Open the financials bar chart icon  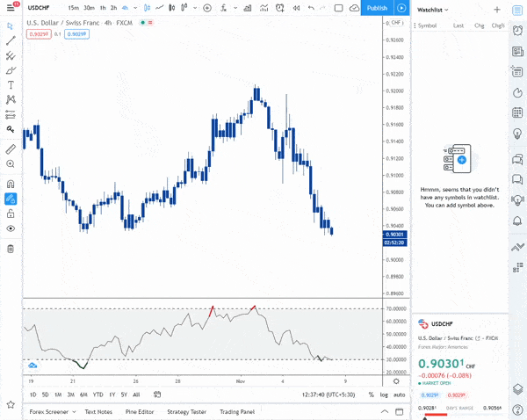click(248, 8)
